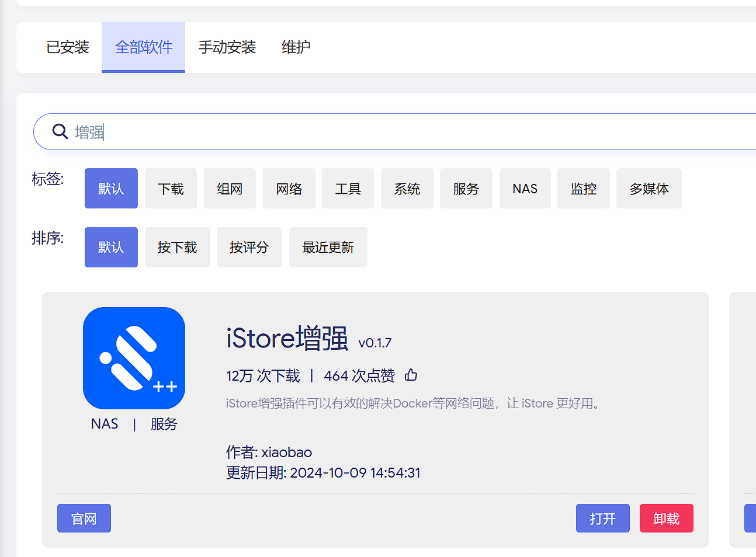Click the search magnifier icon
Image resolution: width=756 pixels, height=557 pixels.
[x=60, y=131]
